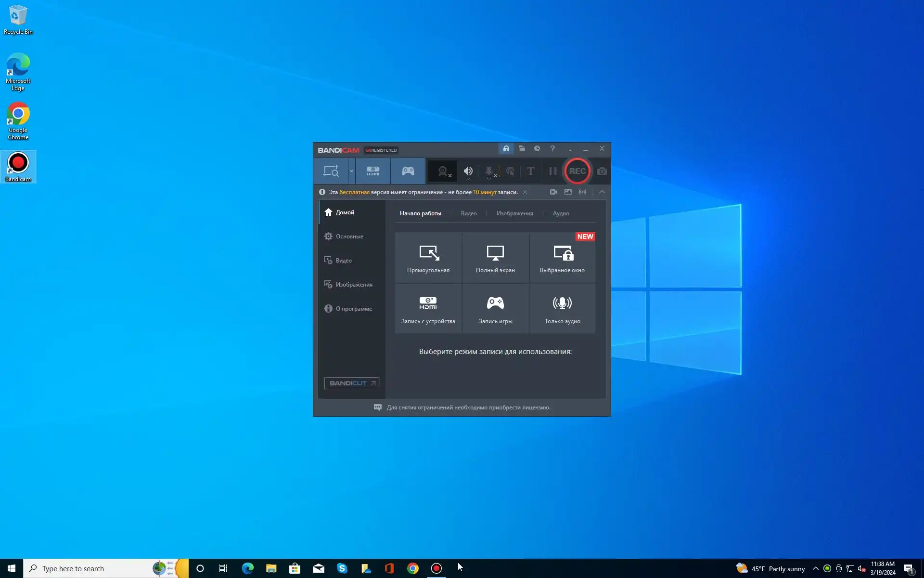Toggle text overlay T icon
The width and height of the screenshot is (924, 578).
(530, 171)
